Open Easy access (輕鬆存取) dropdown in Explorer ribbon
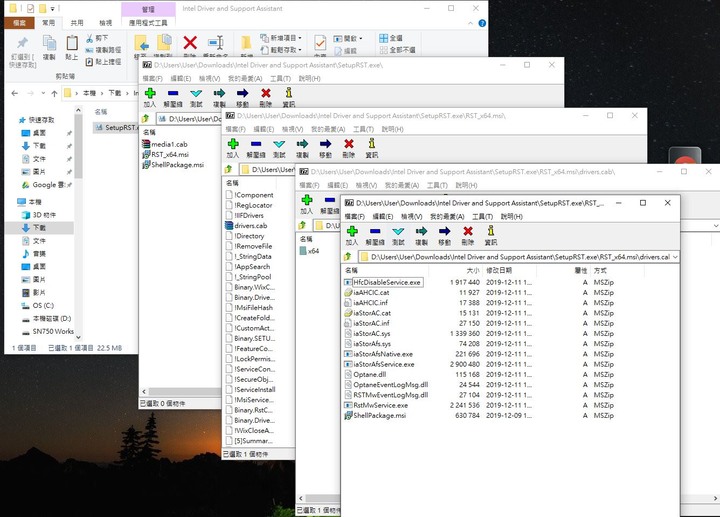Viewport: 720px width, 517px height. (x=281, y=50)
